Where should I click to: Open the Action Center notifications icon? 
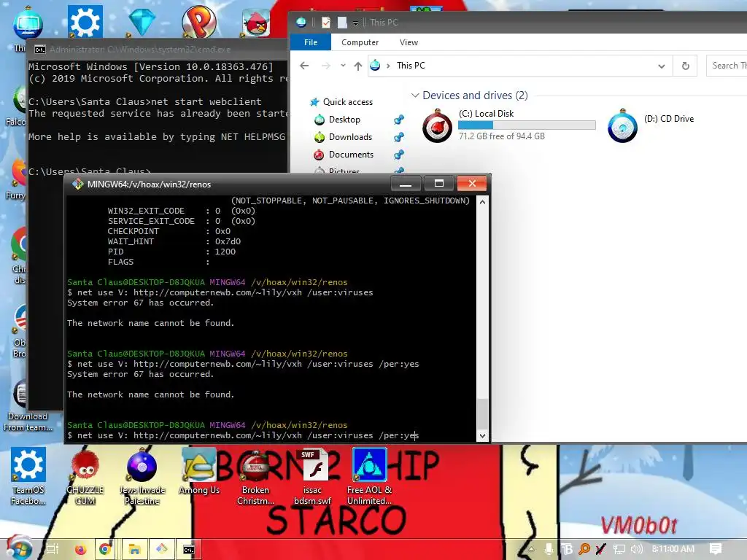click(x=715, y=549)
